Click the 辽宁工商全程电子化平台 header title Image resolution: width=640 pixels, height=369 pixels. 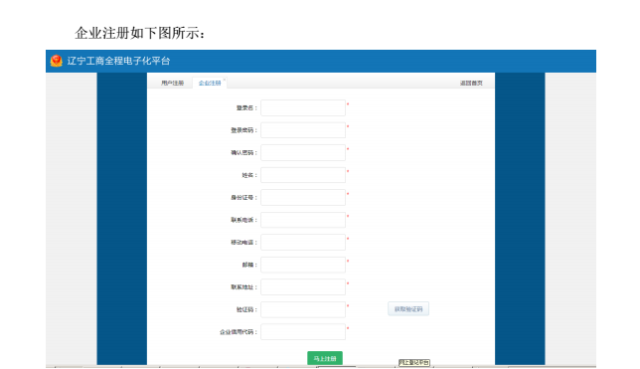[x=118, y=61]
